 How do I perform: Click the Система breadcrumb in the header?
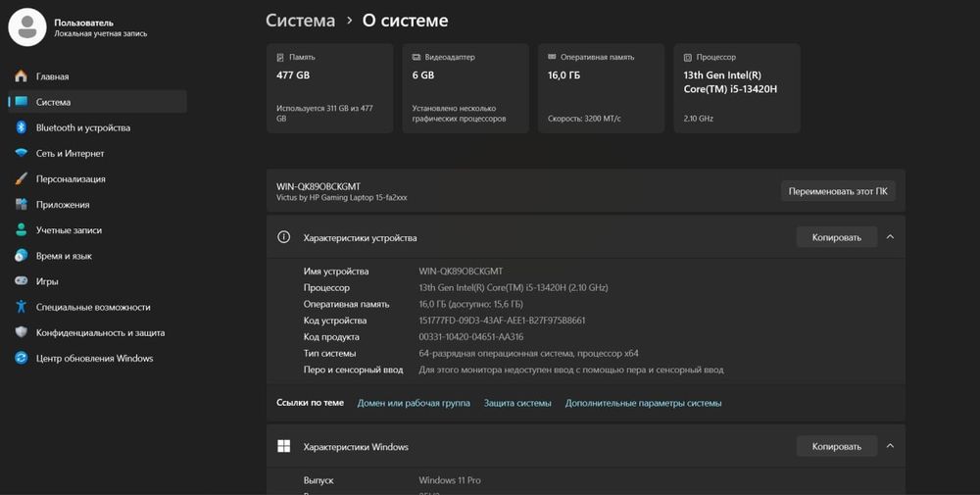pyautogui.click(x=300, y=21)
